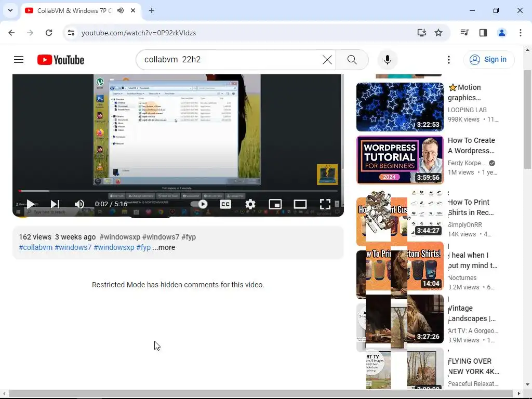Open media control button
The width and height of the screenshot is (532, 399).
464,33
